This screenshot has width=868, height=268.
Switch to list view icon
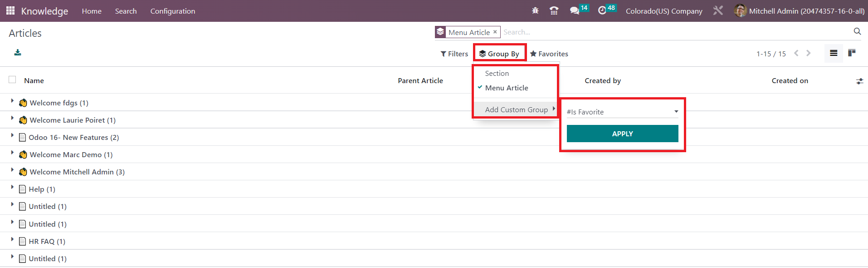(x=834, y=53)
